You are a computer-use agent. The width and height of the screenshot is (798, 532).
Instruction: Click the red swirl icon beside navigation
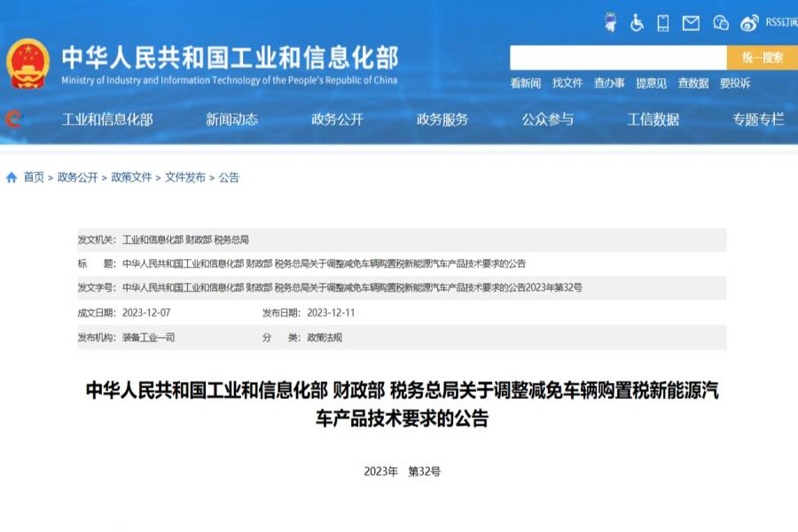click(x=13, y=119)
